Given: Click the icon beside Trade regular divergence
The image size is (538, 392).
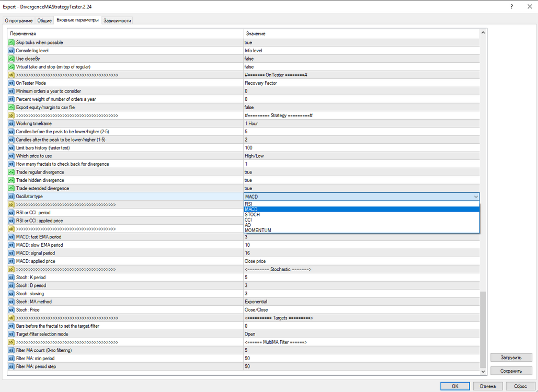Looking at the screenshot, I should point(12,172).
